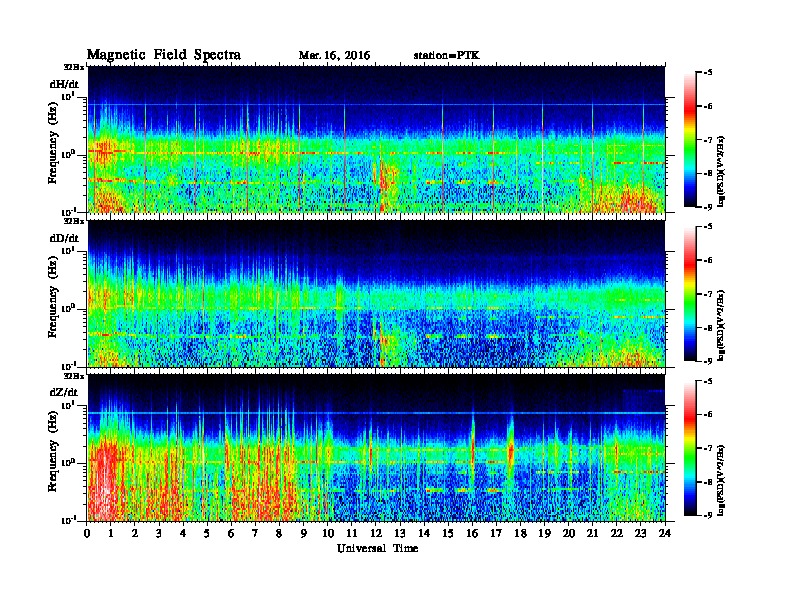Click the -9 tick on the dH/dt color bar

708,207
